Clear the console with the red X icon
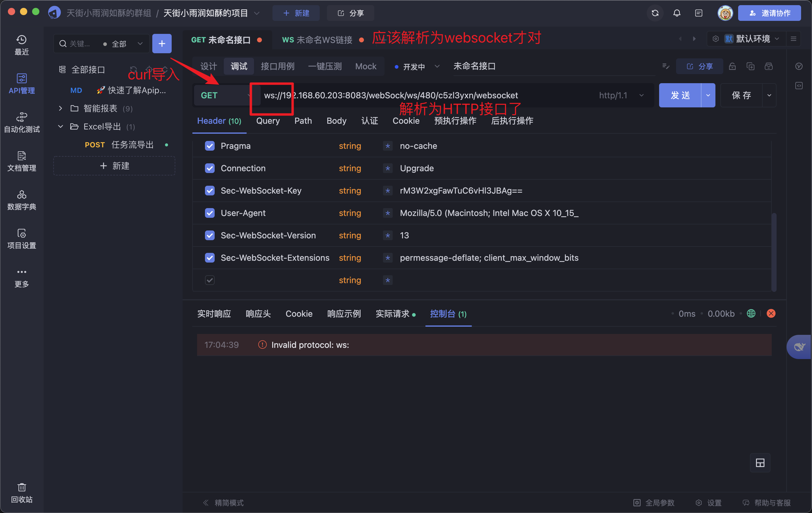The image size is (812, 513). point(771,314)
